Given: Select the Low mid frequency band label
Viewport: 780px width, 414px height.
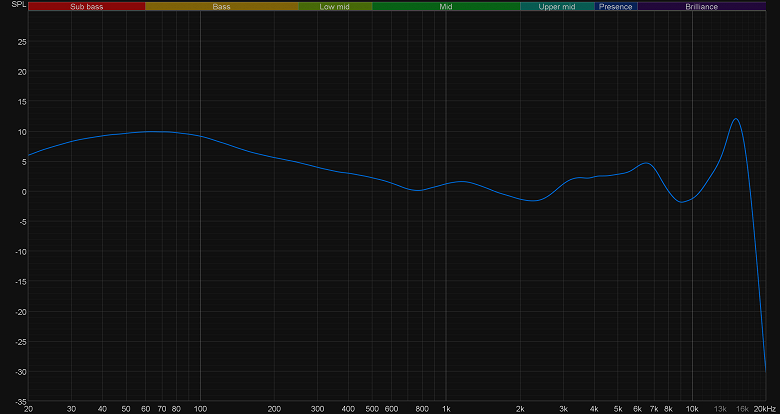Looking at the screenshot, I should 335,7.
